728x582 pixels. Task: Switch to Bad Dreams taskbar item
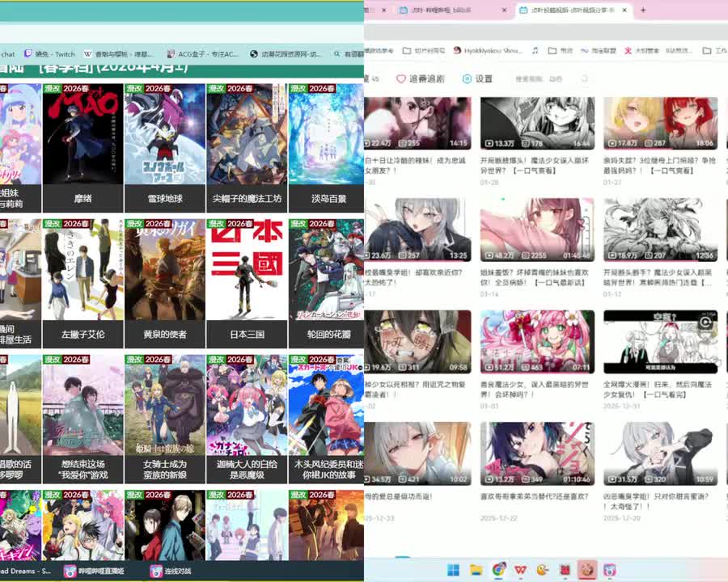point(26,571)
